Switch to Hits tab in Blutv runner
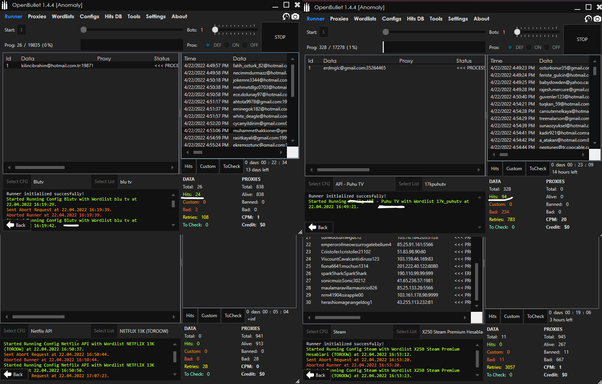 point(189,166)
